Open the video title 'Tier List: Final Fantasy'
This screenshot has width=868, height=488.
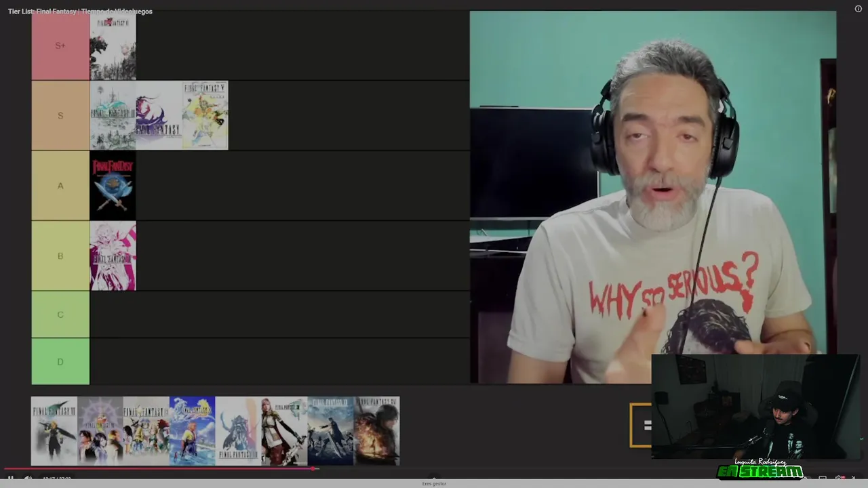pos(80,12)
